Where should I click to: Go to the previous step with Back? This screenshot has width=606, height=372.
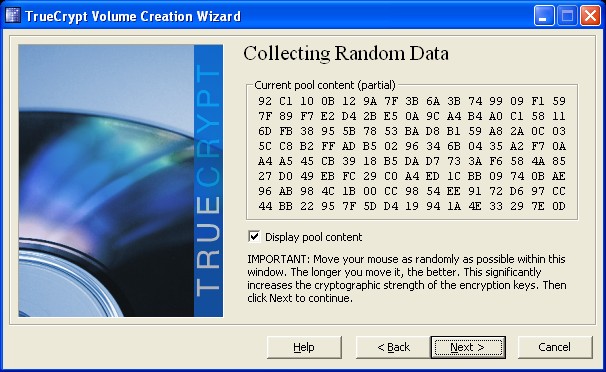pyautogui.click(x=393, y=347)
